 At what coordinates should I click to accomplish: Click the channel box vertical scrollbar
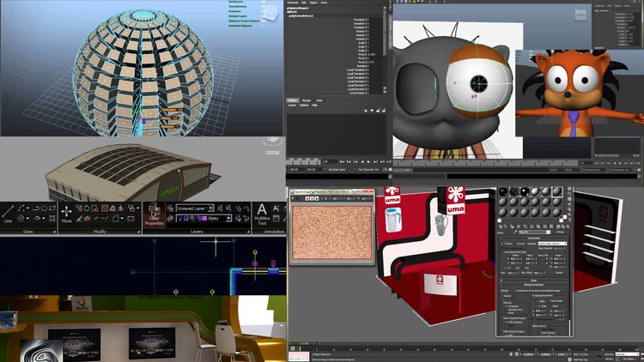[385, 49]
